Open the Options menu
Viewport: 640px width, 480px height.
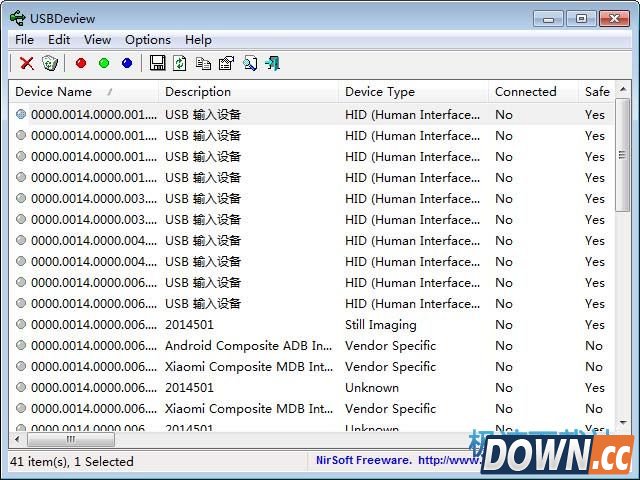(148, 40)
